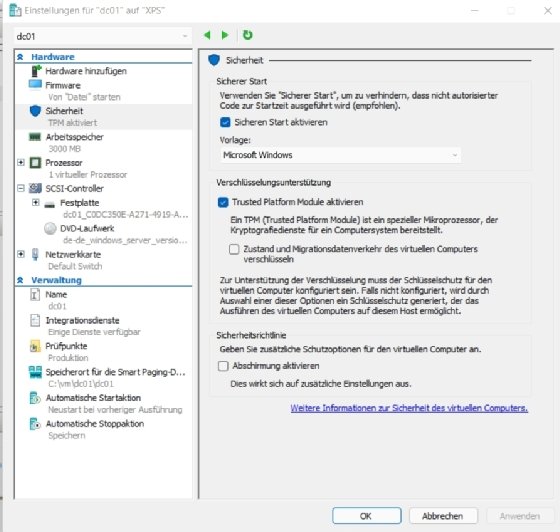The image size is (560, 532).
Task: Click the Prüfpunkte icon
Action: click(35, 346)
